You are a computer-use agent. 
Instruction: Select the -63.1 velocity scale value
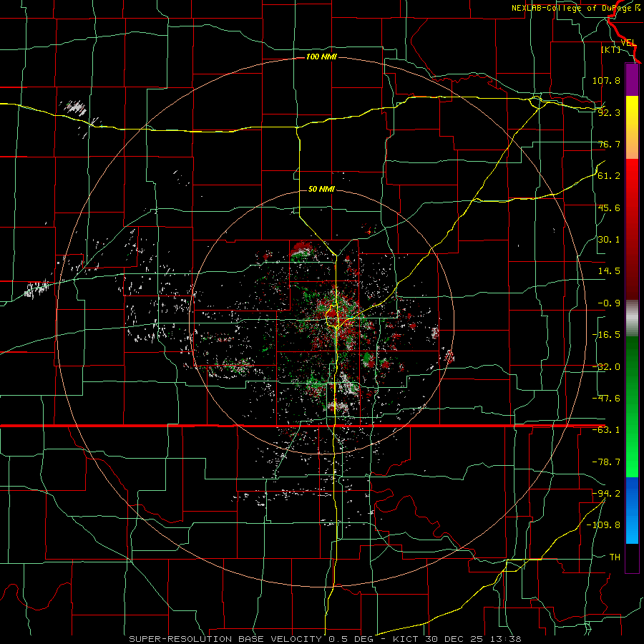point(606,430)
